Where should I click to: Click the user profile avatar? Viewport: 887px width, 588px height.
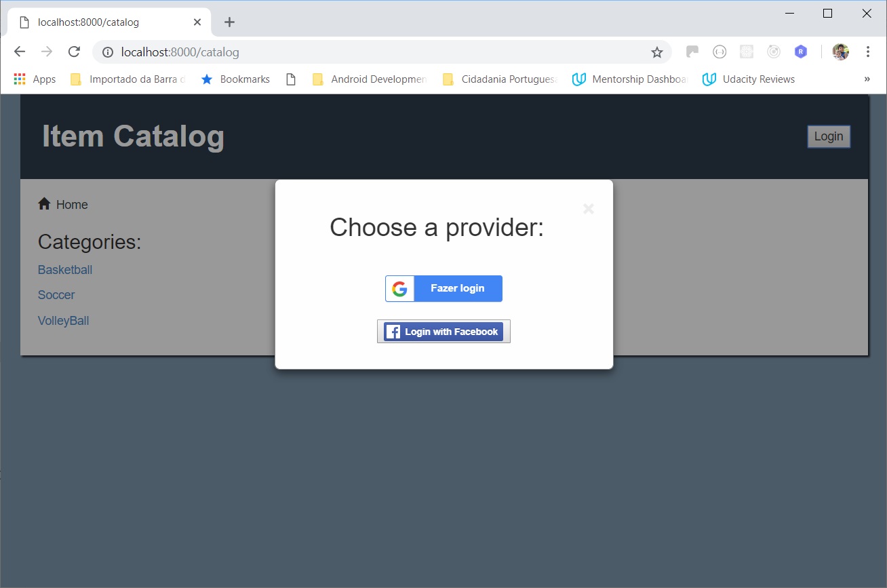pyautogui.click(x=841, y=52)
